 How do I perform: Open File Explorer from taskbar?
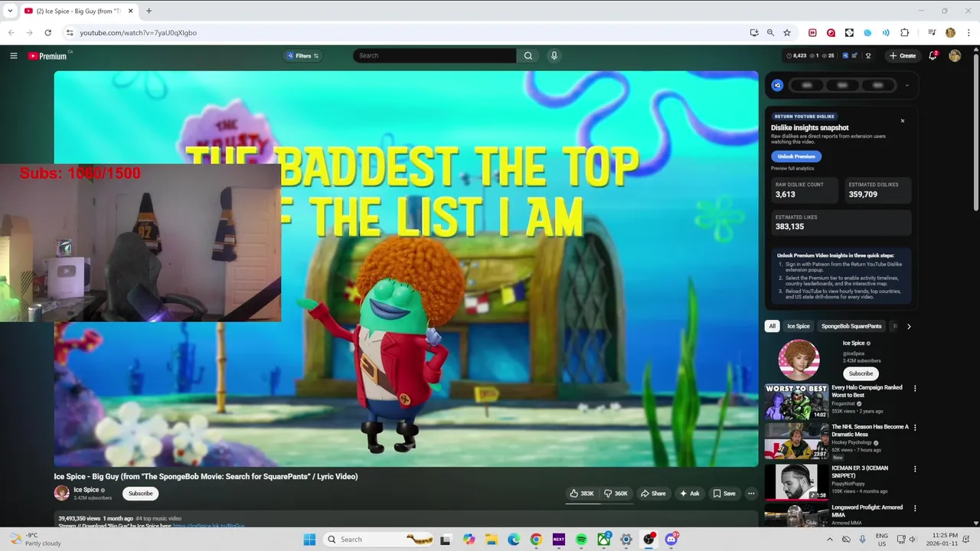click(x=492, y=540)
